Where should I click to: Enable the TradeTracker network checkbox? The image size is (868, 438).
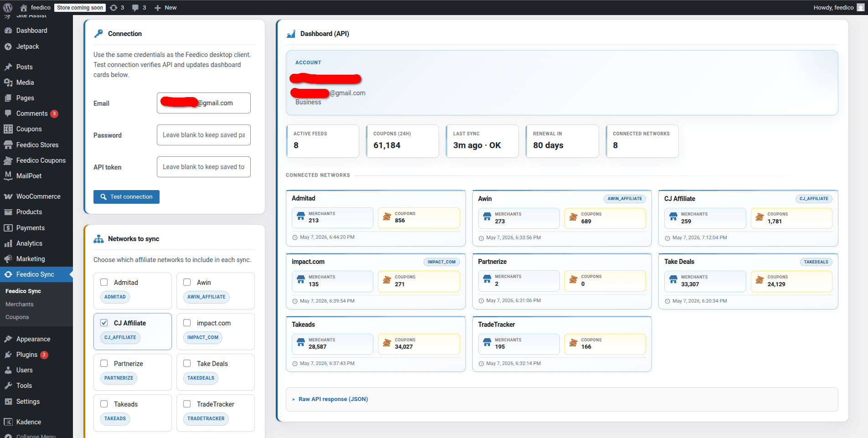coord(187,404)
